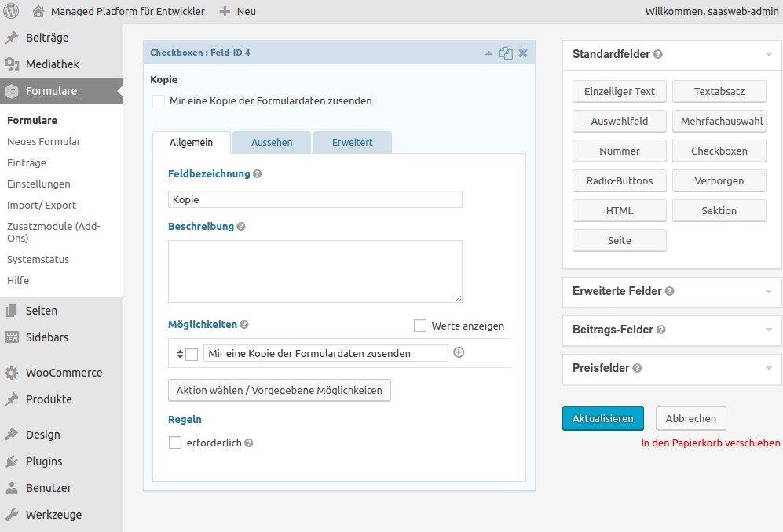Delete the field with the X icon
Image resolution: width=783 pixels, height=532 pixels.
coord(523,53)
